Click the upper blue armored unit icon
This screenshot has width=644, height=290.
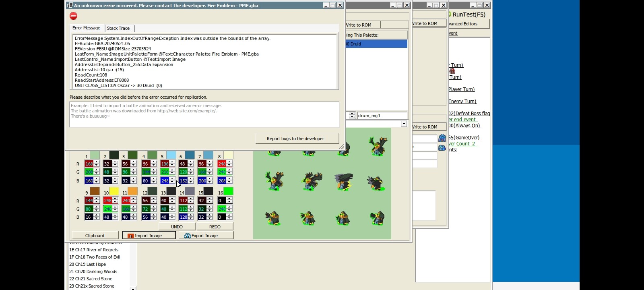pyautogui.click(x=442, y=138)
